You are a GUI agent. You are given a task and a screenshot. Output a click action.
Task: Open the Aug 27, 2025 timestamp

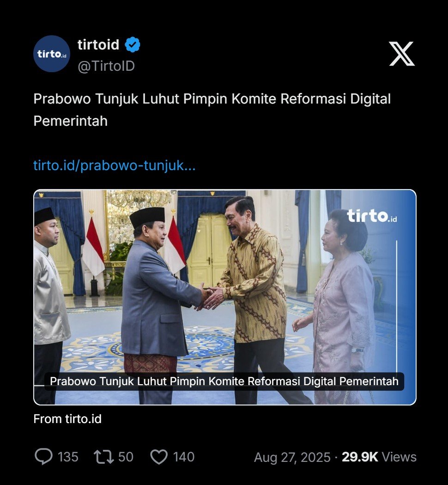[292, 457]
